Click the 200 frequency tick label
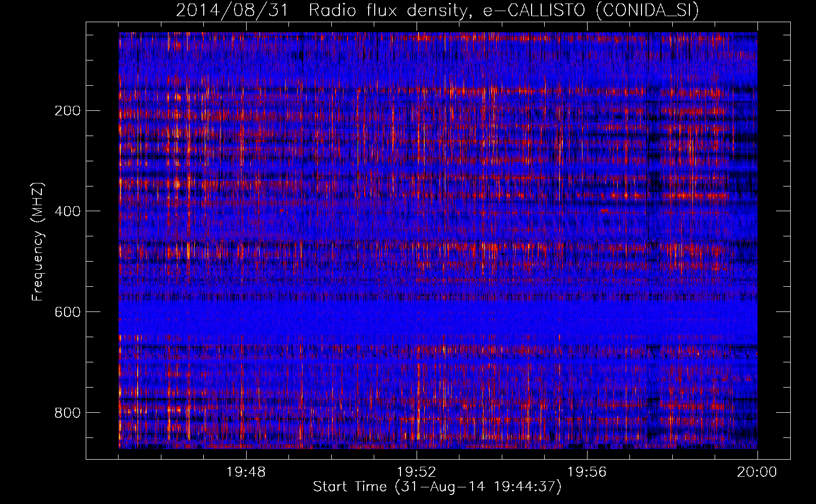The width and height of the screenshot is (816, 504). tap(67, 110)
